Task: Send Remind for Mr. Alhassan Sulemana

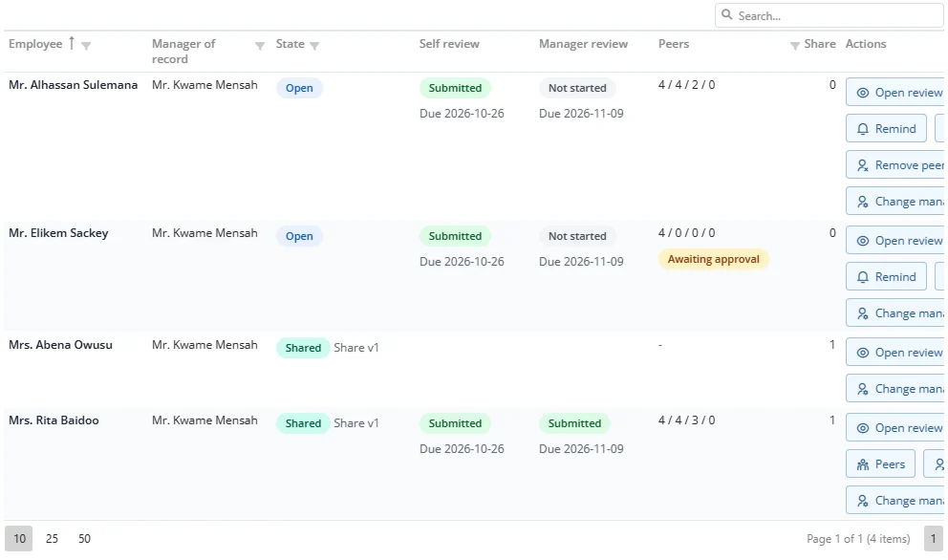Action: tap(886, 129)
